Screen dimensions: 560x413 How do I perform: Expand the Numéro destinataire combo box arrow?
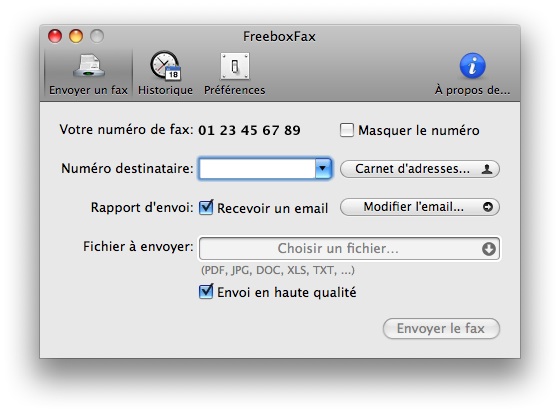click(x=323, y=169)
